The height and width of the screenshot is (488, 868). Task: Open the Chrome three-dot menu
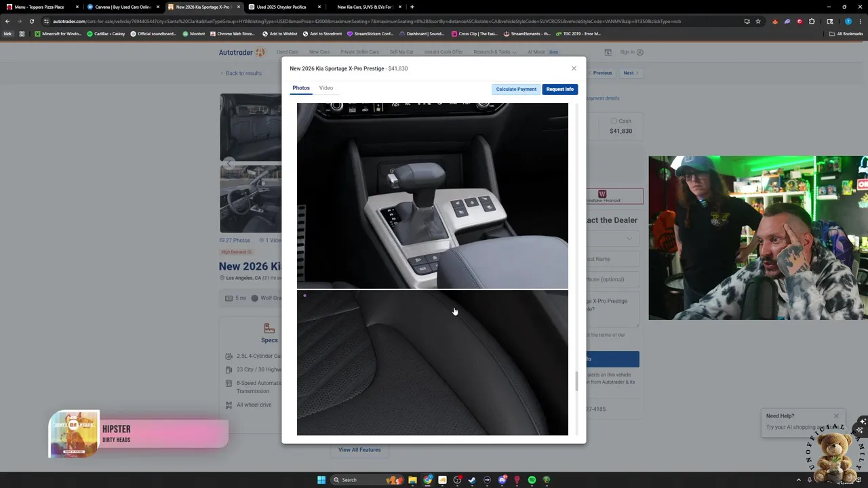(860, 21)
